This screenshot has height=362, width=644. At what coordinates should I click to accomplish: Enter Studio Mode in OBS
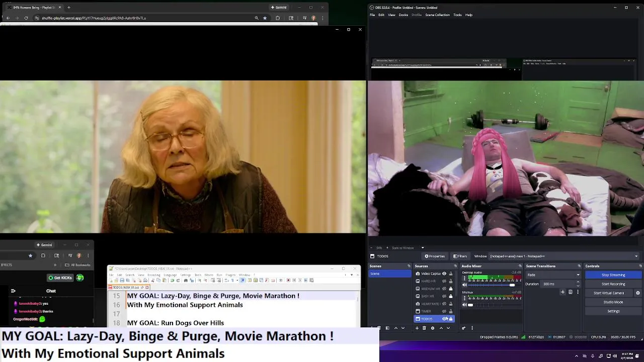pos(613,302)
